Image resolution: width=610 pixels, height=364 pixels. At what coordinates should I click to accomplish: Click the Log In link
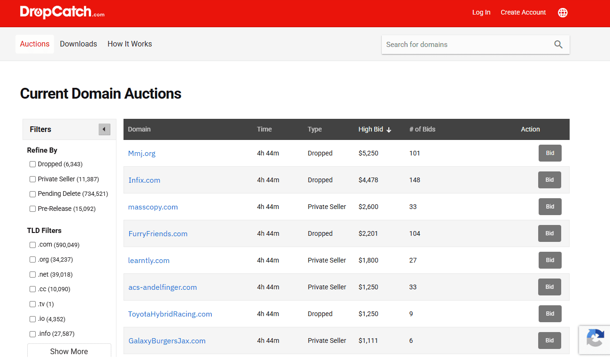point(481,12)
